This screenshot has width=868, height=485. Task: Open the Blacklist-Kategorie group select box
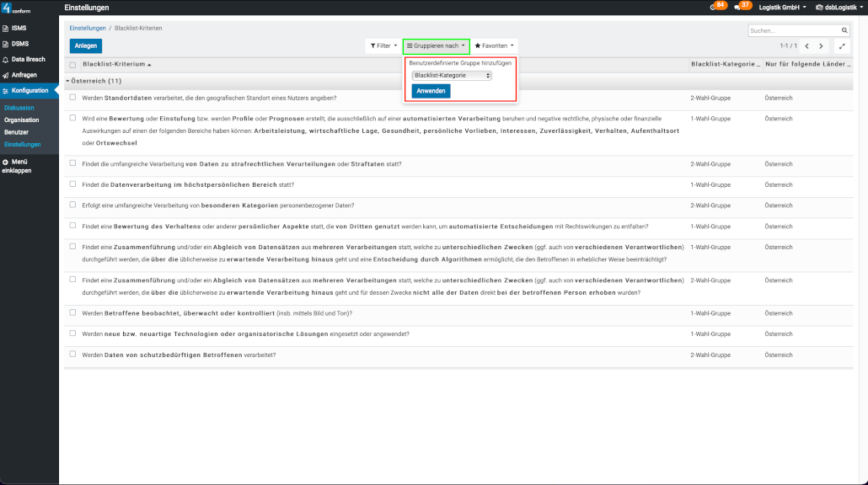452,75
